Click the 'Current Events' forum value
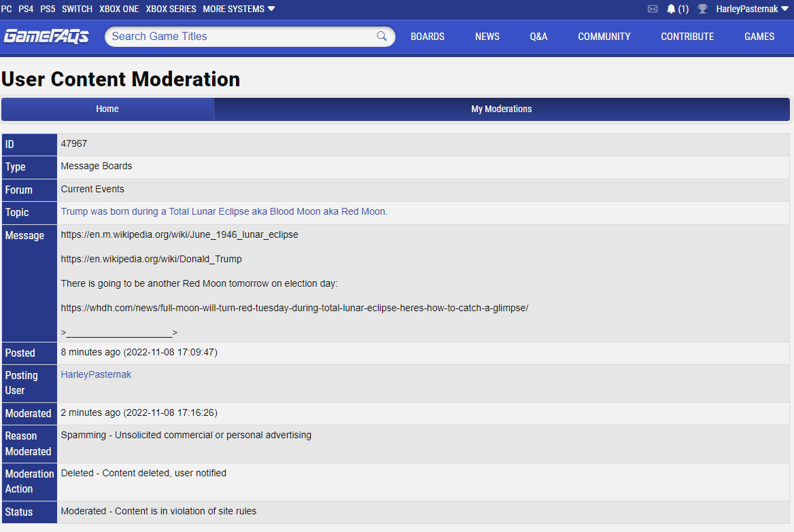The height and width of the screenshot is (532, 794). click(x=92, y=189)
